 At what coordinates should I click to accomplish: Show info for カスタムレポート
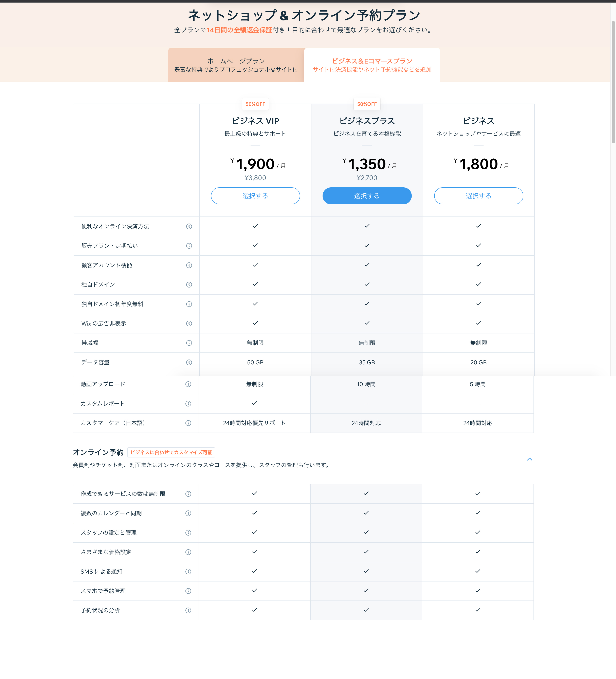188,404
